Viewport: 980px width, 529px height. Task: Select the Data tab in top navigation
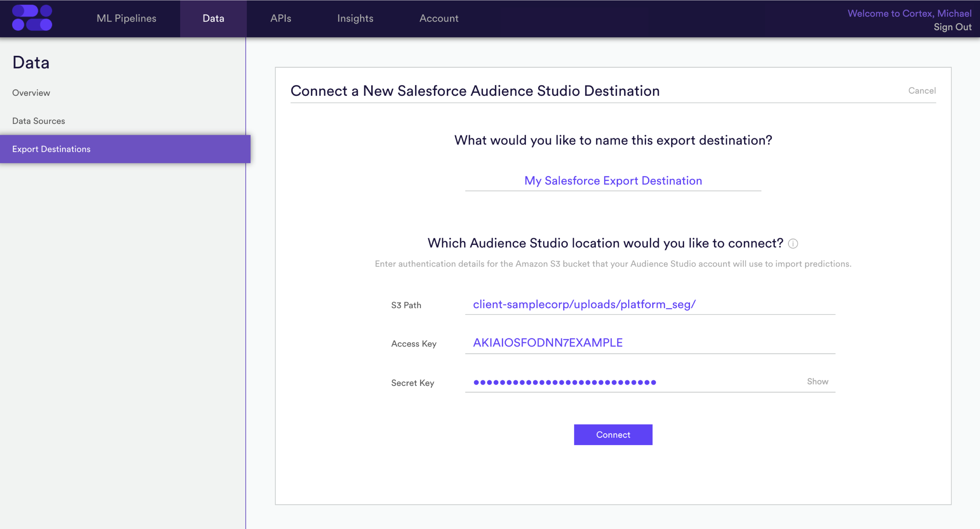(x=213, y=18)
